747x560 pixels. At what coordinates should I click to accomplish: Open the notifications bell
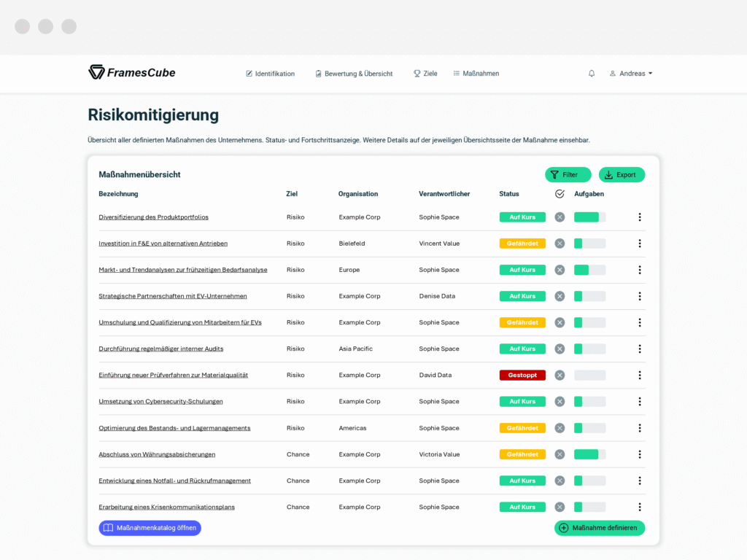click(x=591, y=74)
